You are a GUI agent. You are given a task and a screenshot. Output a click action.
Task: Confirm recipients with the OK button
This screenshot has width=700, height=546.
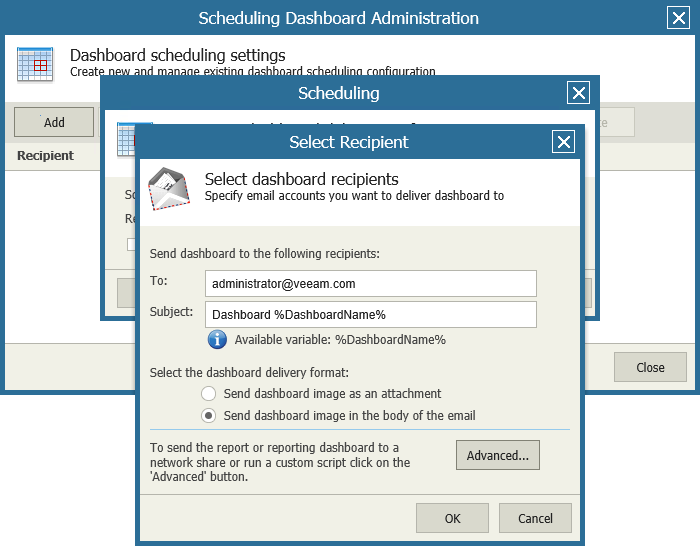point(453,518)
